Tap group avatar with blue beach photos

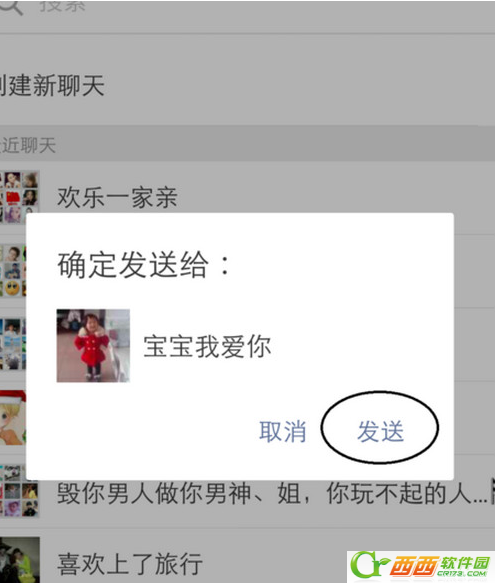pos(13,344)
